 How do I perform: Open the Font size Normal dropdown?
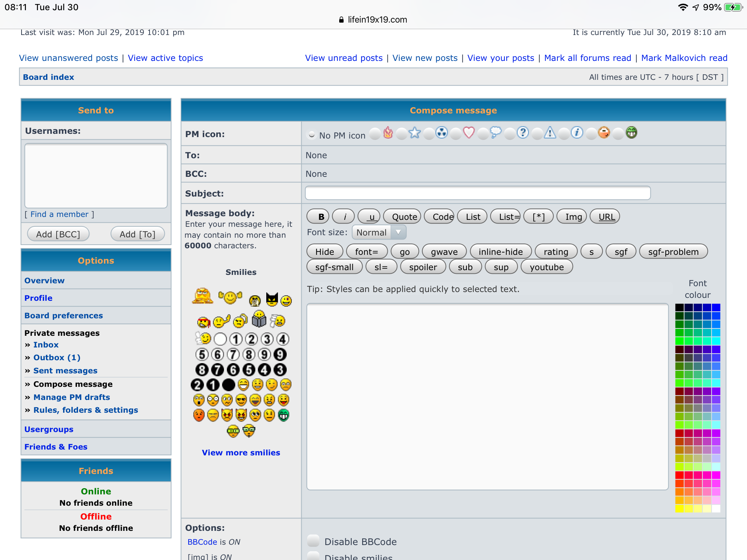pyautogui.click(x=379, y=233)
